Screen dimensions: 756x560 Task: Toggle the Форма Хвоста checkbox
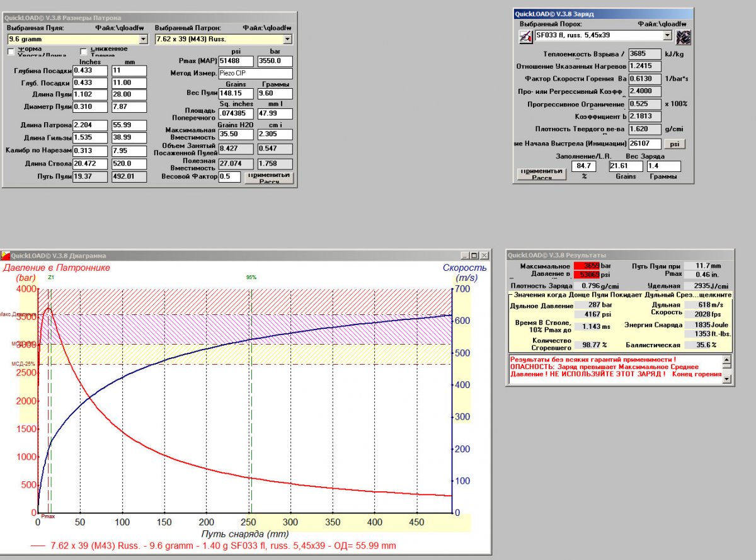click(x=11, y=51)
